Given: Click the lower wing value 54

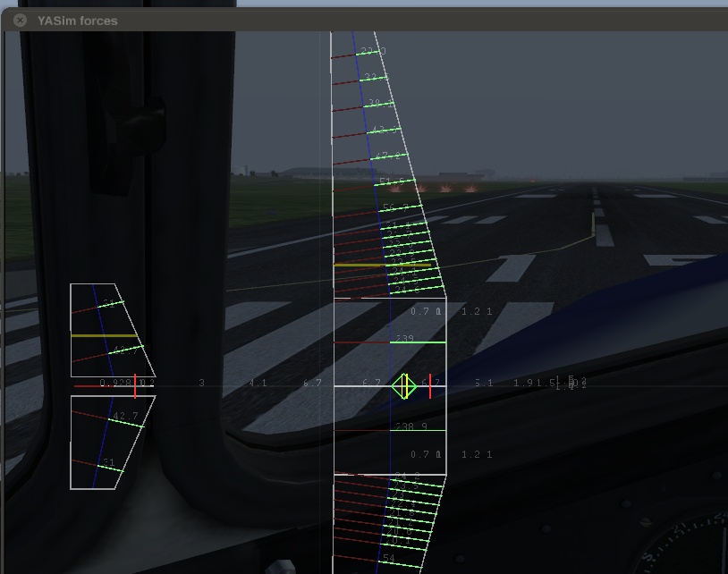Looking at the screenshot, I should click(389, 558).
